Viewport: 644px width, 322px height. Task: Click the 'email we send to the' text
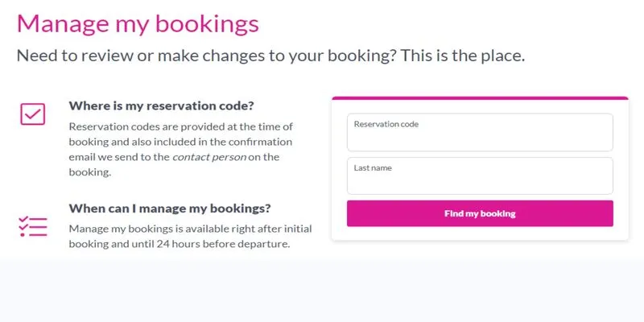[x=119, y=157]
